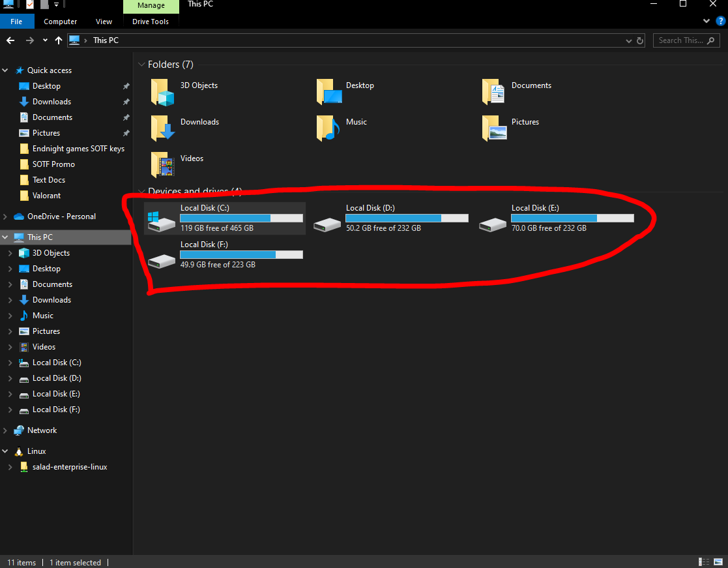The width and height of the screenshot is (728, 568).
Task: Select Local Disk (D:) in navigation tree
Action: 57,378
